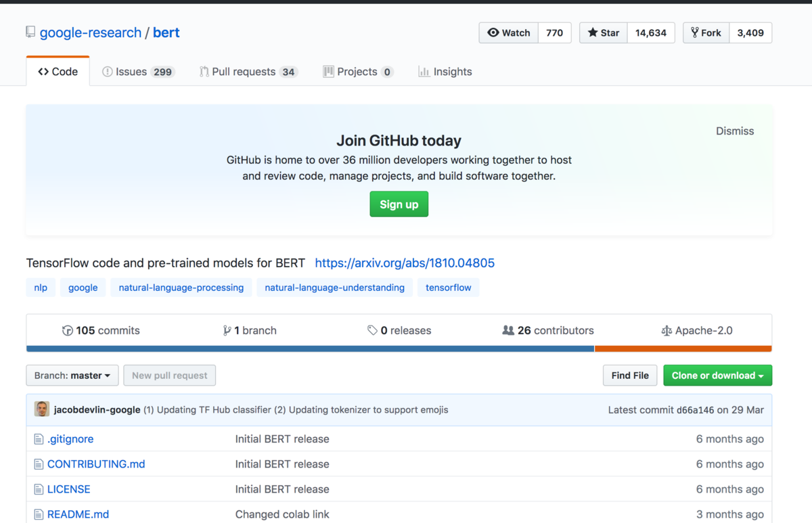Open the Changed colab link commit message
Image resolution: width=812 pixels, height=523 pixels.
(x=282, y=514)
